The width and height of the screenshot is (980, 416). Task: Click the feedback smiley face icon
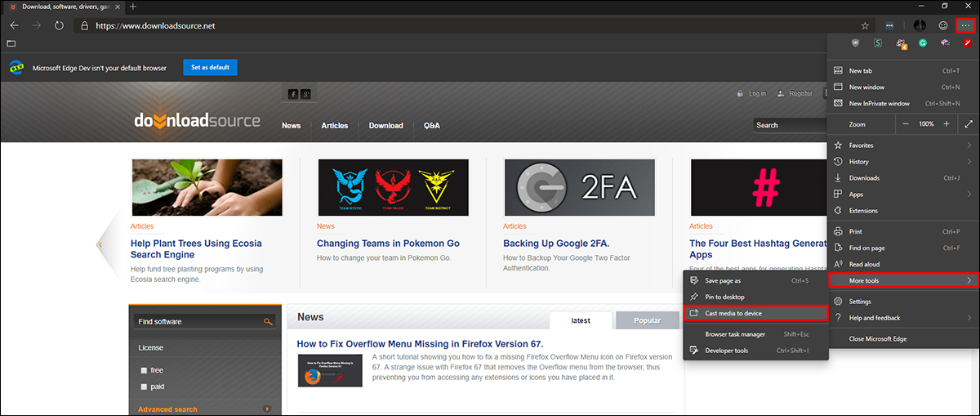click(943, 25)
